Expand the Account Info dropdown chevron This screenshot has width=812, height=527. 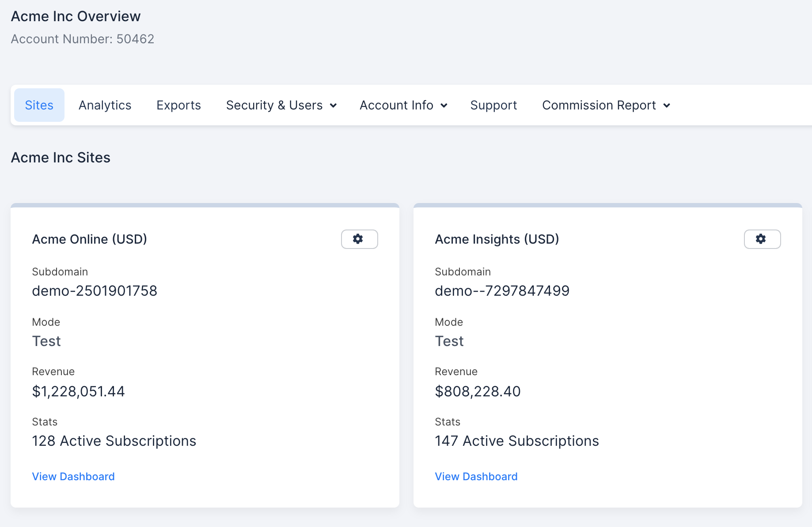pos(444,105)
